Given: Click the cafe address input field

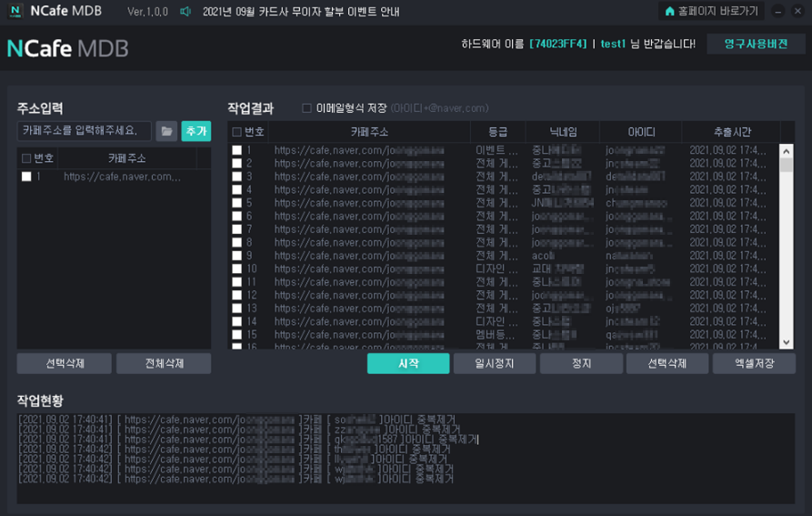Looking at the screenshot, I should [85, 131].
